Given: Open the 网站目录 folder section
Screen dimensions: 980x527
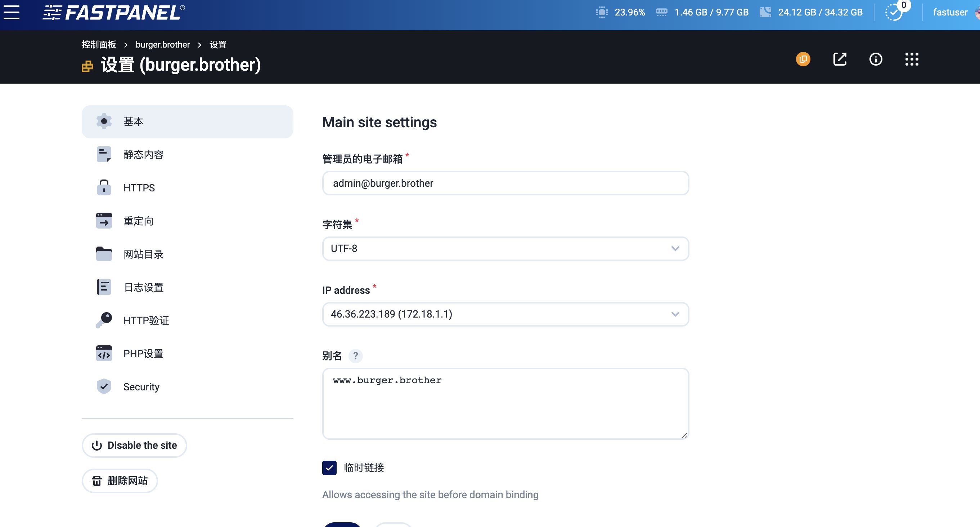Looking at the screenshot, I should coord(143,254).
